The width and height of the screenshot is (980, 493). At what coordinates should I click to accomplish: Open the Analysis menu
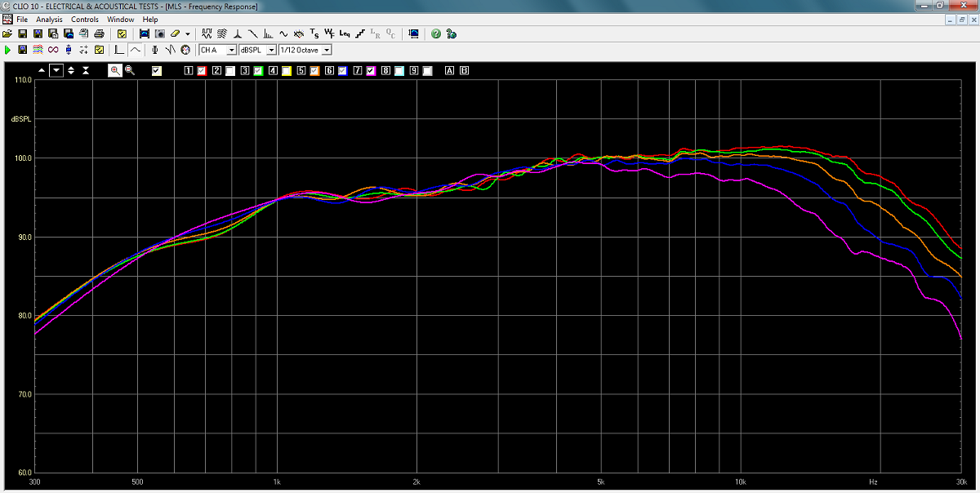(50, 19)
